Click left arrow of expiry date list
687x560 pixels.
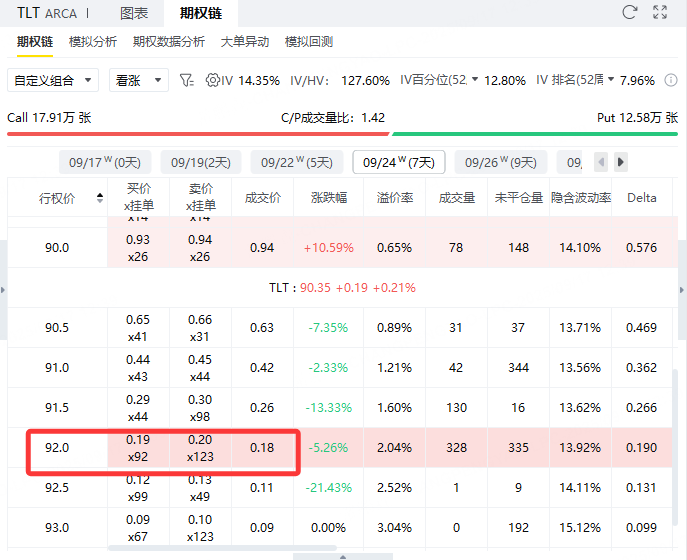601,162
